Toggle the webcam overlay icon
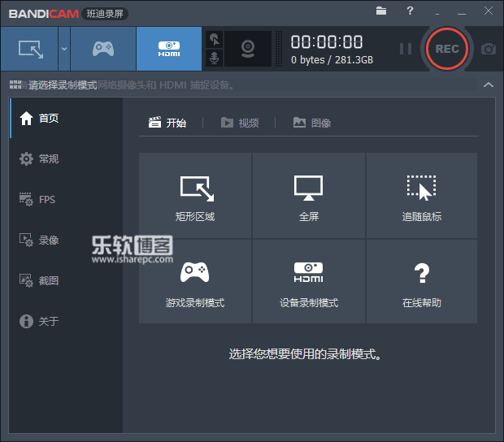The image size is (504, 442). [247, 49]
